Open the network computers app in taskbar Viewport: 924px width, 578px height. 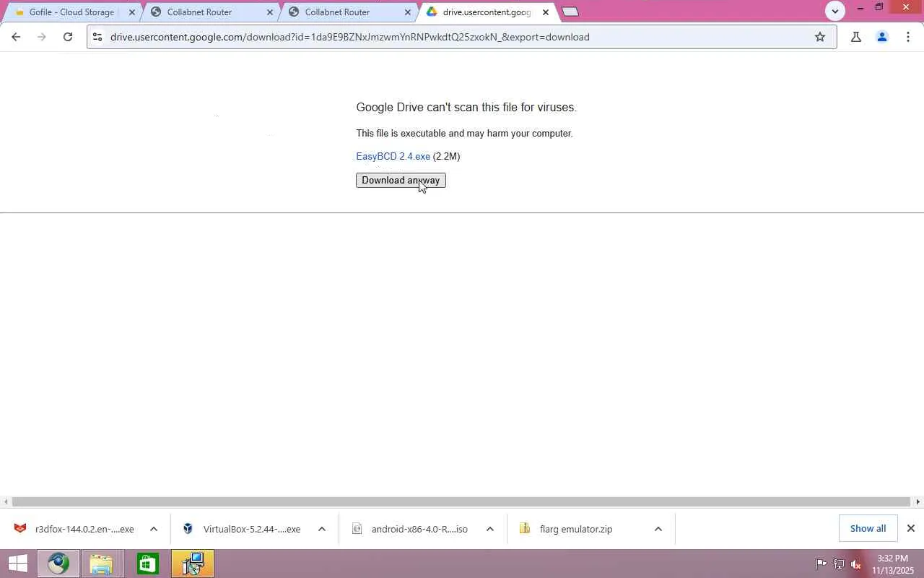coord(193,564)
